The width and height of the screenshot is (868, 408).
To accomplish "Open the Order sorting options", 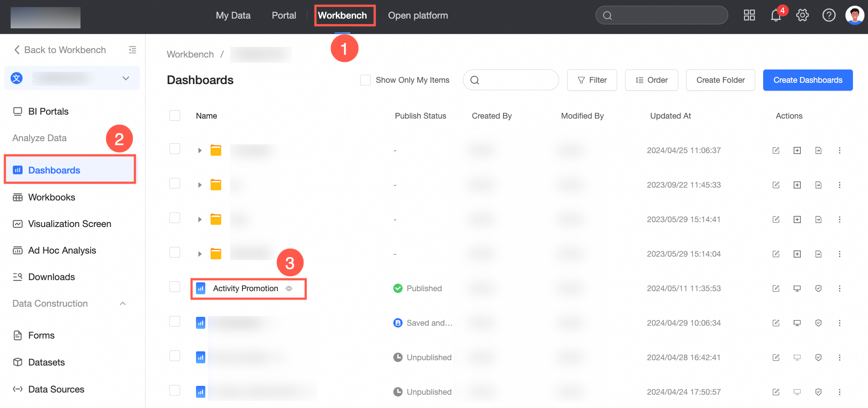I will [651, 80].
